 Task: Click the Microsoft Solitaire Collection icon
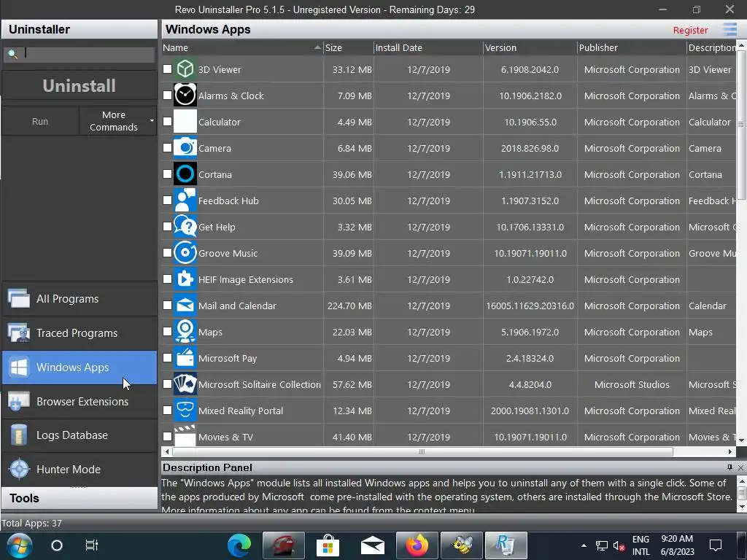(x=185, y=384)
